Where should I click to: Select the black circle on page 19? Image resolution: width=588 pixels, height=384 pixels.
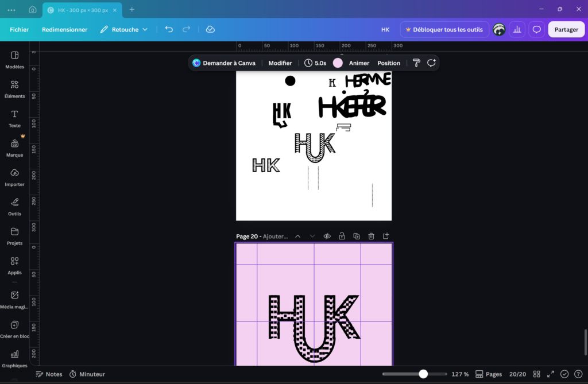(x=290, y=80)
